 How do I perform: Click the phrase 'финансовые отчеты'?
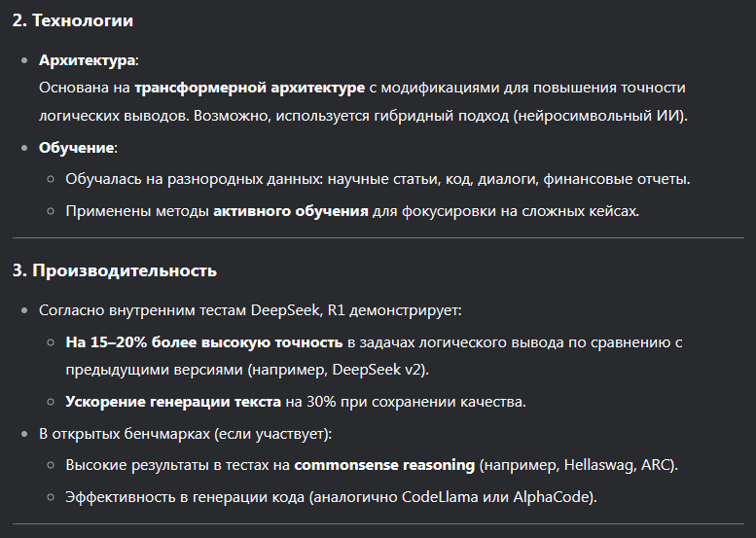pos(616,179)
